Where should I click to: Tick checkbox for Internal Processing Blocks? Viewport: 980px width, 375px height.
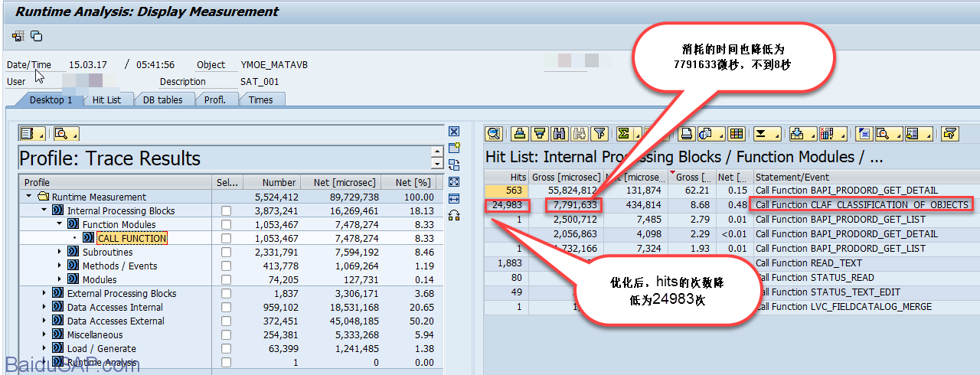[x=227, y=211]
